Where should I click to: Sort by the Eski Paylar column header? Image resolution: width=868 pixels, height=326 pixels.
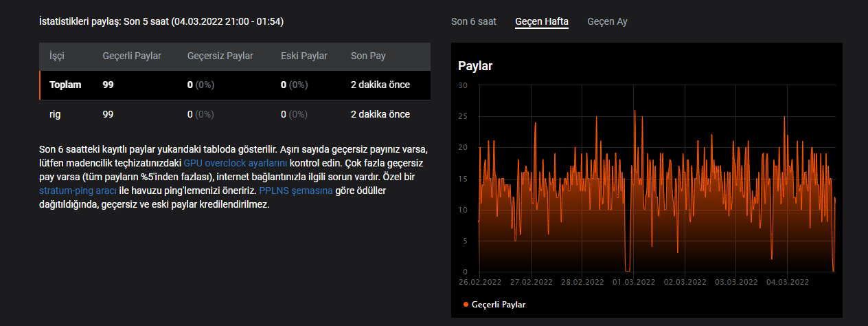304,56
